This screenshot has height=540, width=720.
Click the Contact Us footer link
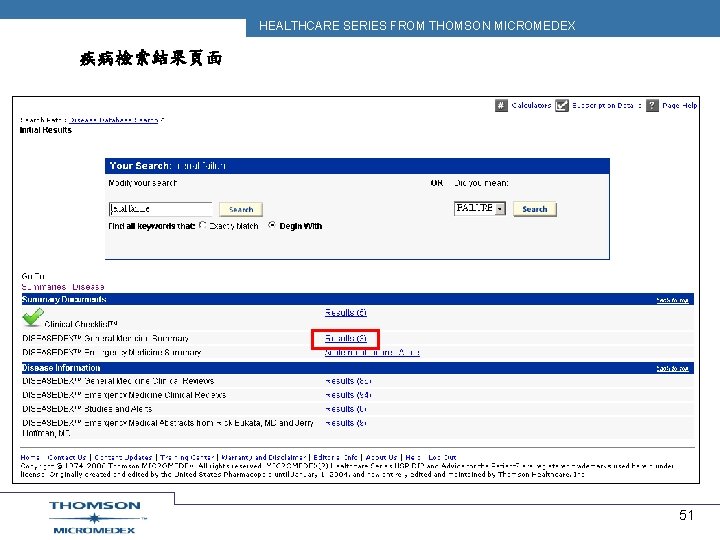67,457
